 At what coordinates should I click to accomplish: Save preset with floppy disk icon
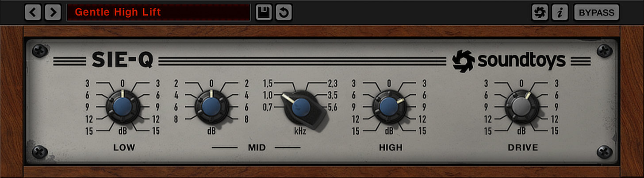tap(264, 12)
